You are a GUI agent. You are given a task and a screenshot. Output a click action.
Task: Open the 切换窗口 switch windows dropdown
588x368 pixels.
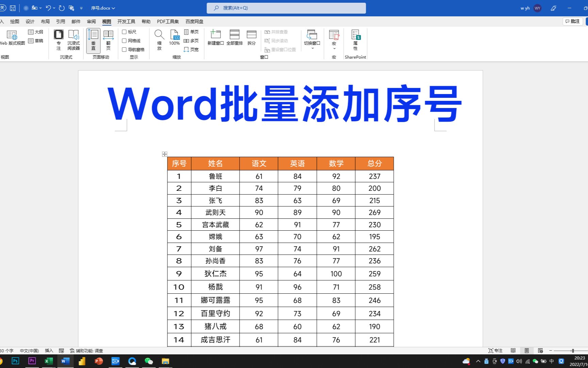point(312,40)
